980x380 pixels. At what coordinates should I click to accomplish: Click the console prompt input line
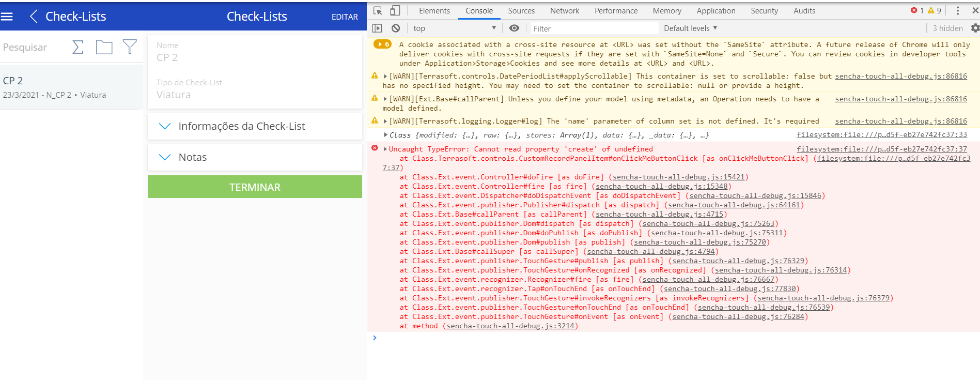(x=677, y=338)
